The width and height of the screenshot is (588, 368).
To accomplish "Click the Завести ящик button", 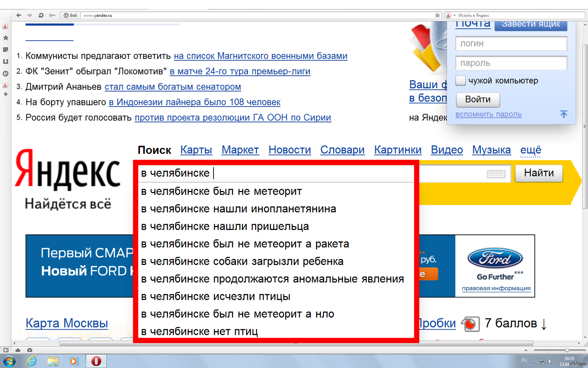I will [531, 25].
